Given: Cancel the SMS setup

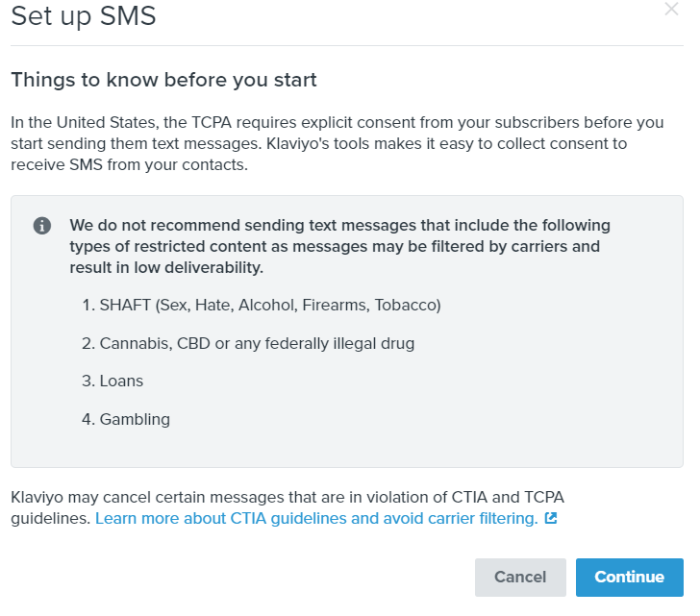Looking at the screenshot, I should pyautogui.click(x=520, y=577).
